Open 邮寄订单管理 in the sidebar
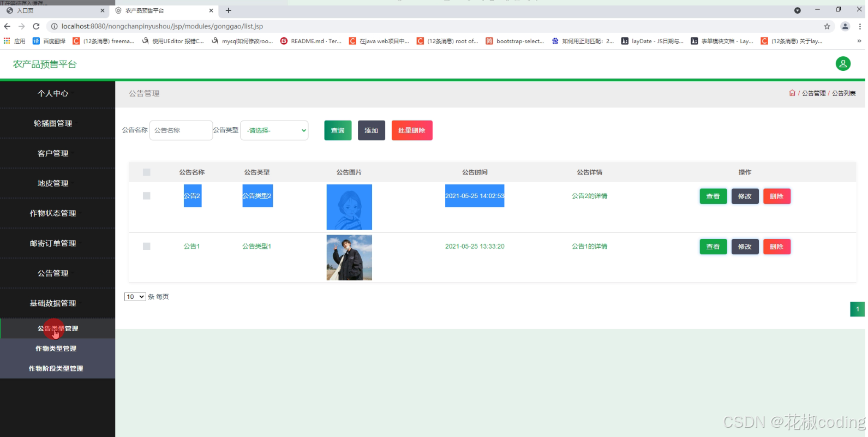The width and height of the screenshot is (868, 437). click(53, 243)
